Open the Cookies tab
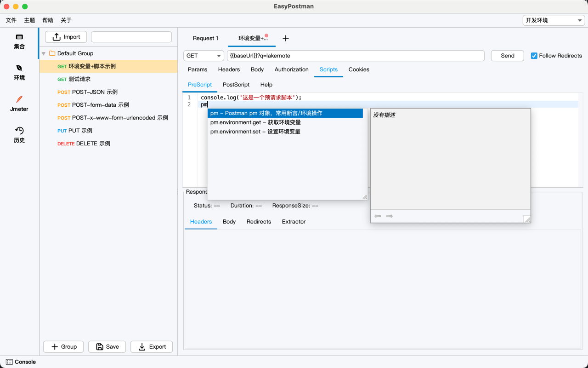 click(x=359, y=69)
